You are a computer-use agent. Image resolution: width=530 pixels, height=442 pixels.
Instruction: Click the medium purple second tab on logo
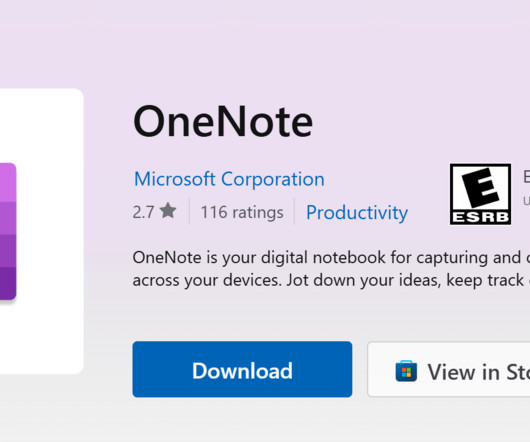point(8,218)
